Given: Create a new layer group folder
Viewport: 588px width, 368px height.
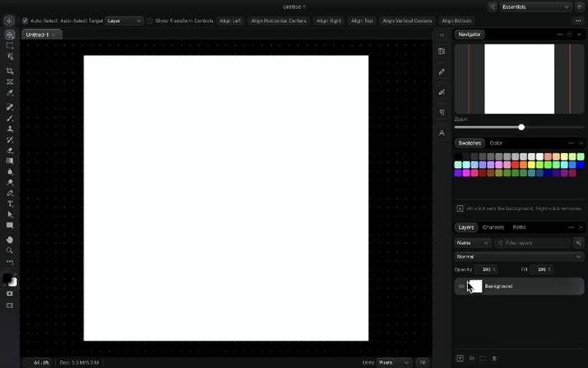Looking at the screenshot, I should pos(472,358).
